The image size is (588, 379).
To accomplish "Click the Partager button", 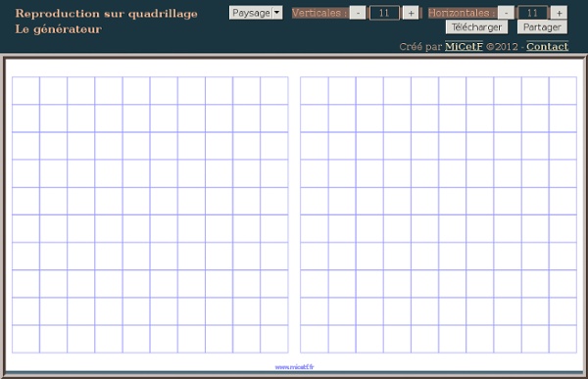I will point(542,27).
